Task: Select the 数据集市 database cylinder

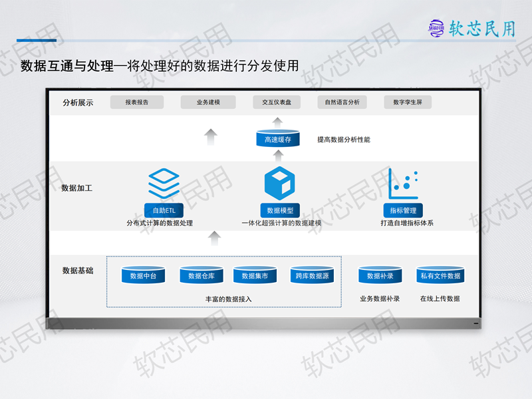Action: [255, 275]
